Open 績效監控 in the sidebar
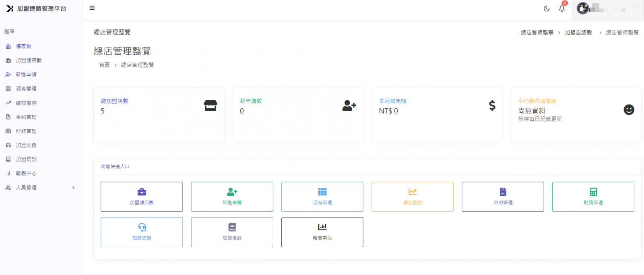644x275 pixels. pos(26,103)
